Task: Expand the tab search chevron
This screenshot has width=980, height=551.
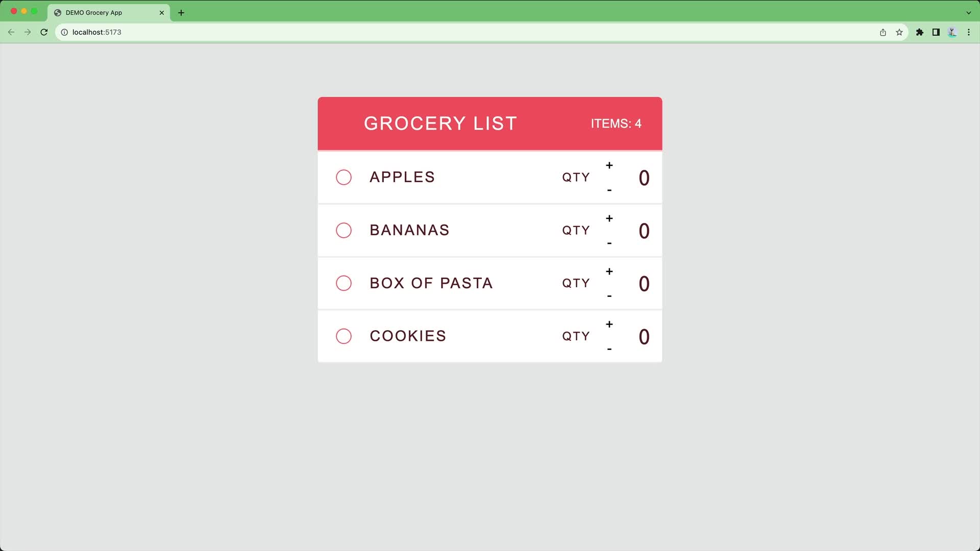Action: click(968, 13)
